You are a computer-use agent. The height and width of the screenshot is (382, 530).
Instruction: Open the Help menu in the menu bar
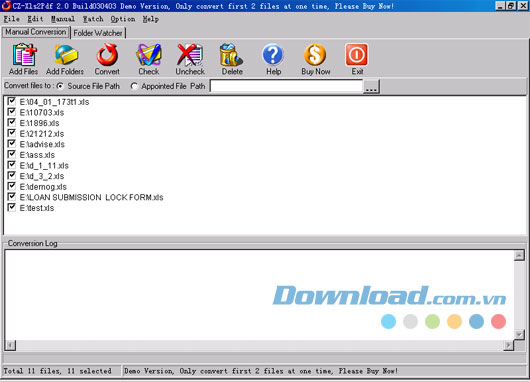pyautogui.click(x=150, y=19)
